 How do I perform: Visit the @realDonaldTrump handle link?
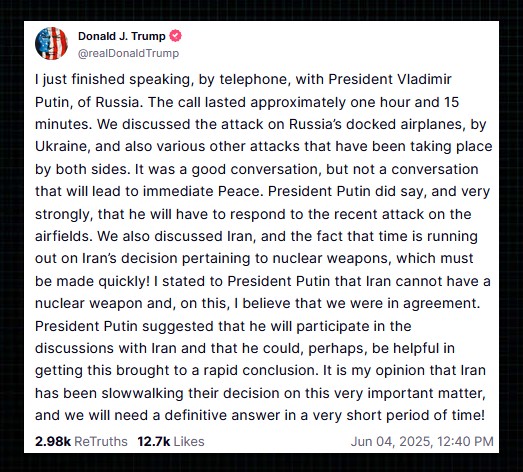[x=128, y=53]
